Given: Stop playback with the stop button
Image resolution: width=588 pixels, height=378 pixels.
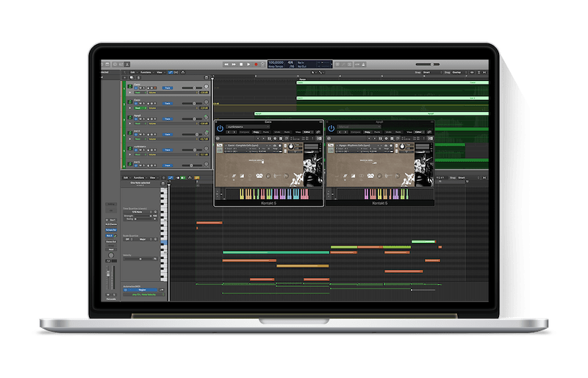Looking at the screenshot, I should pos(241,65).
